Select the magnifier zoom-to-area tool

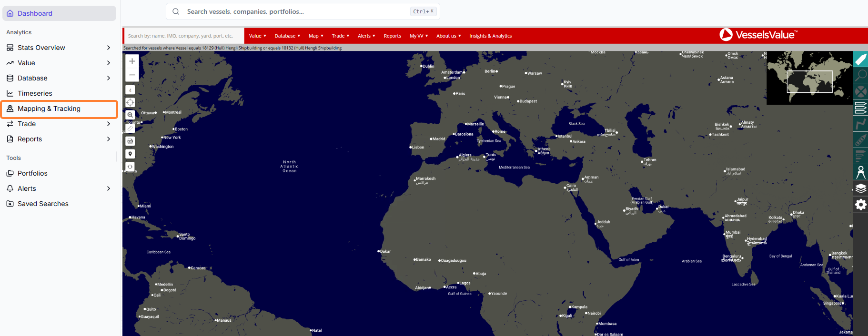[x=130, y=115]
